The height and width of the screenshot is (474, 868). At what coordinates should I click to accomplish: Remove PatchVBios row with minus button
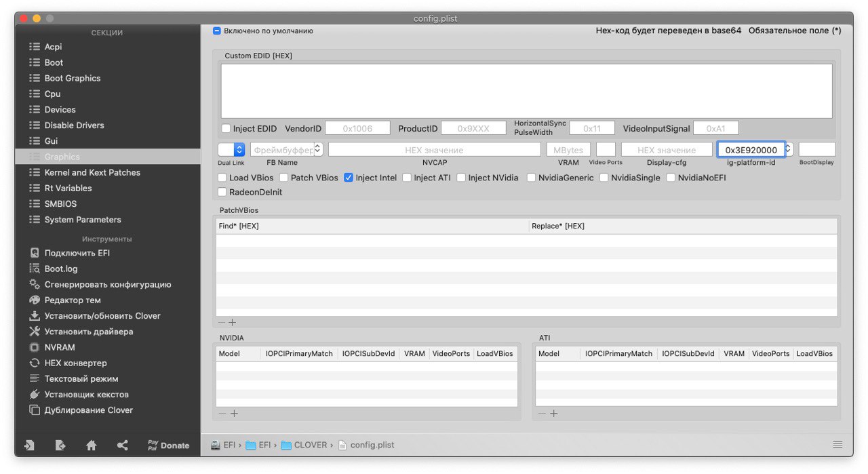222,323
